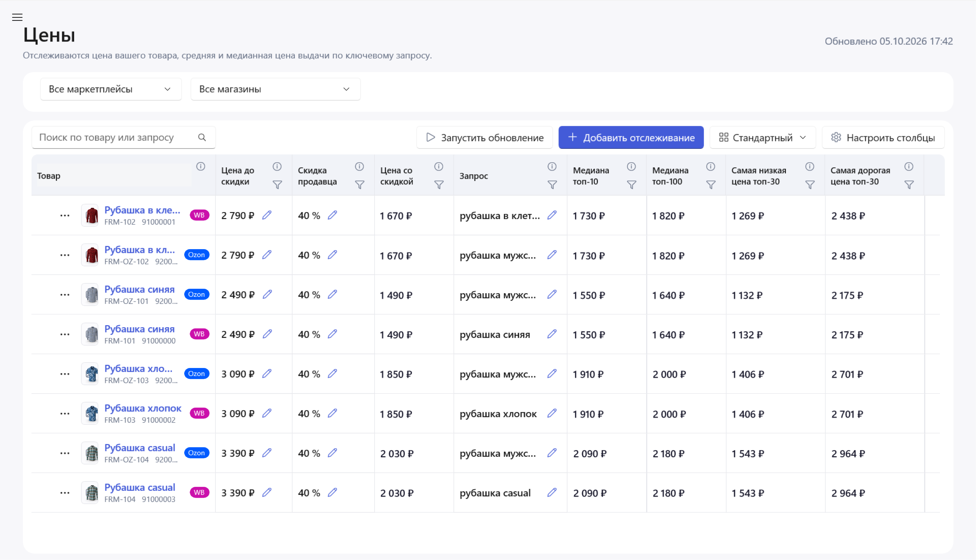Focus the product or query search field
Viewport: 976px width, 560px height.
click(123, 137)
